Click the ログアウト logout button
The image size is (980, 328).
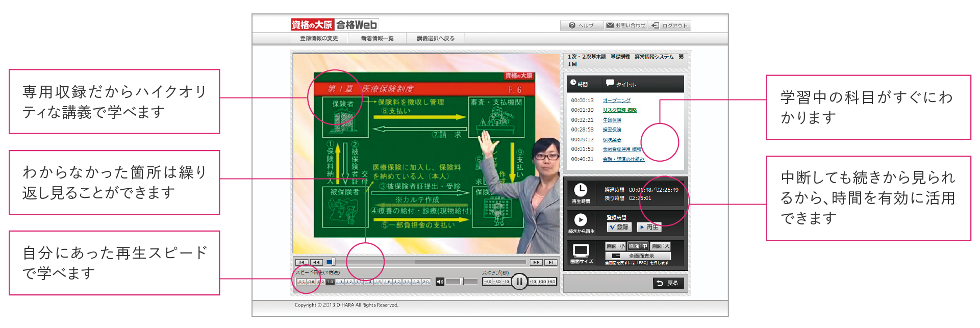pos(670,26)
